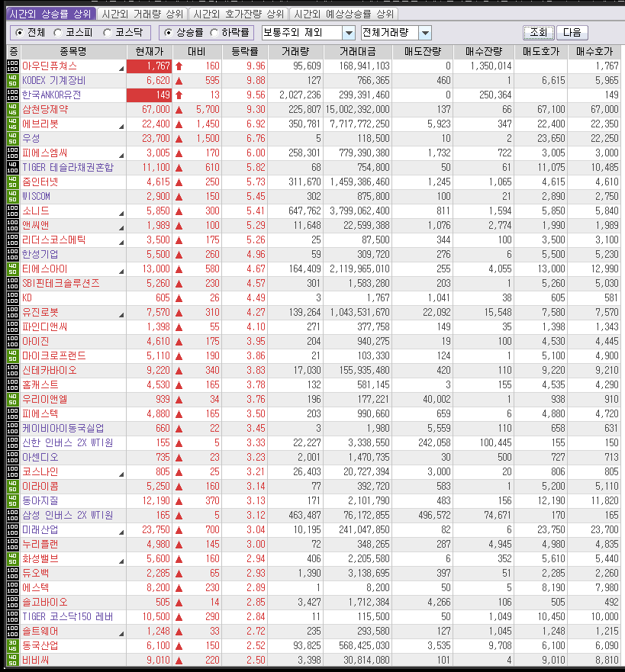Open the 보통주외 제외 dropdown
Image resolution: width=625 pixels, height=672 pixels.
coord(350,33)
